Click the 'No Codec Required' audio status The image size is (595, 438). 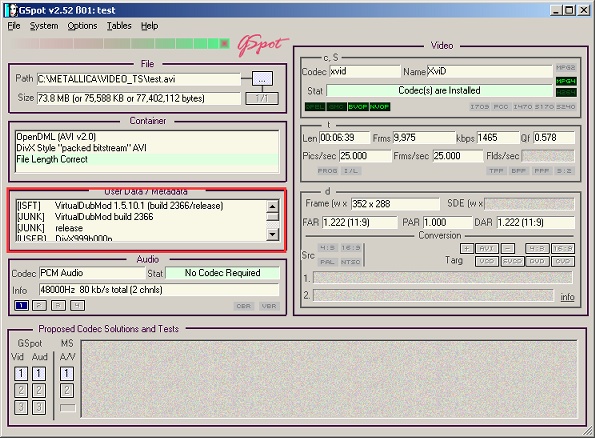223,273
